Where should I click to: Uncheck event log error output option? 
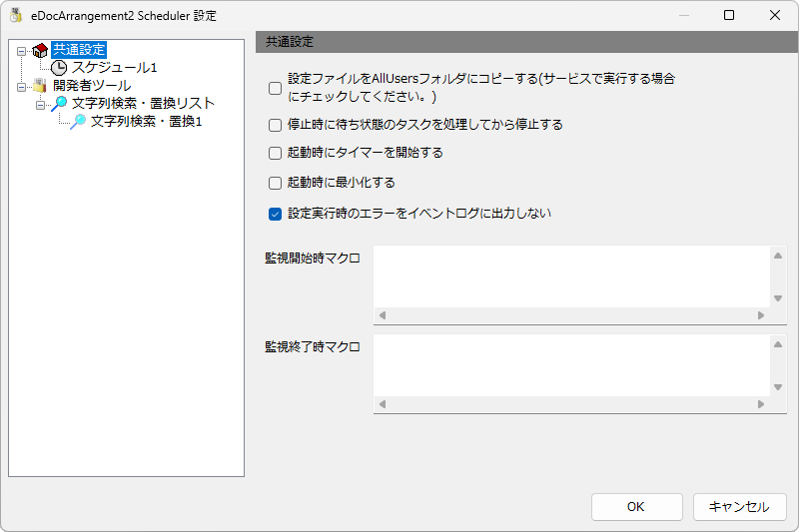276,214
